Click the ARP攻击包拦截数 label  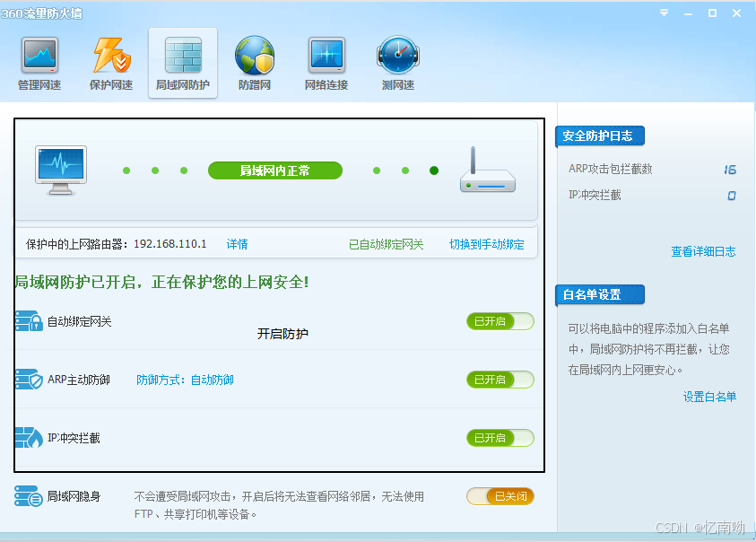point(611,169)
